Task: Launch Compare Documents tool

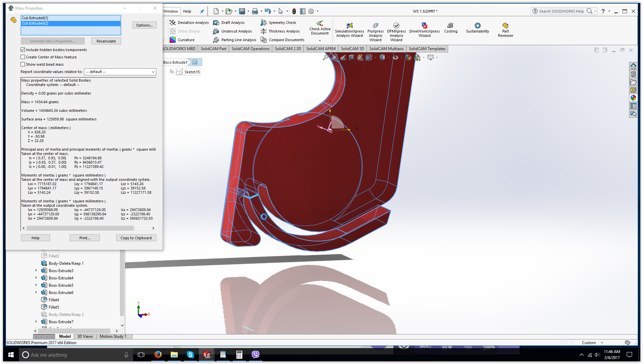Action: [x=282, y=40]
